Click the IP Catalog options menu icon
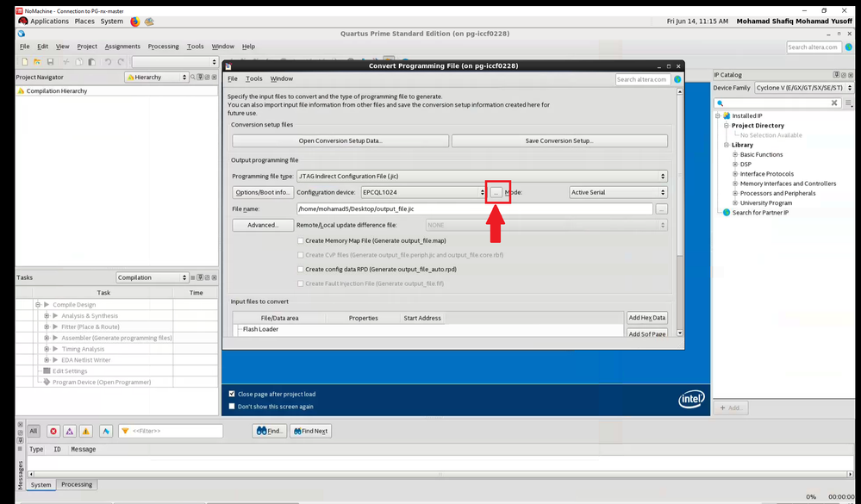Viewport: 861px width, 504px height. [849, 103]
